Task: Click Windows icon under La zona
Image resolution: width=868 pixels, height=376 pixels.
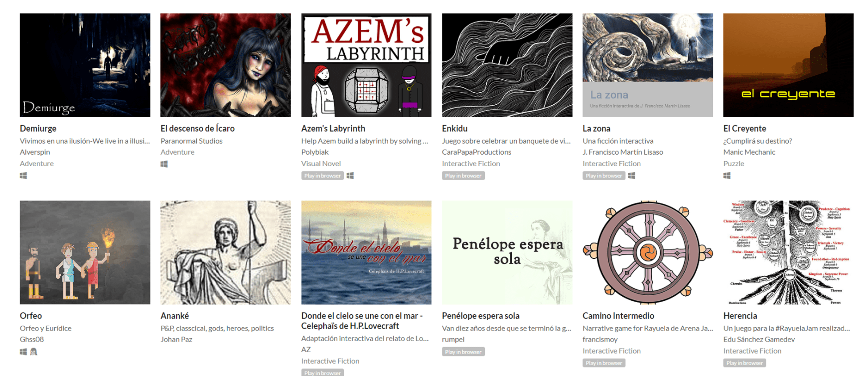Action: point(631,176)
